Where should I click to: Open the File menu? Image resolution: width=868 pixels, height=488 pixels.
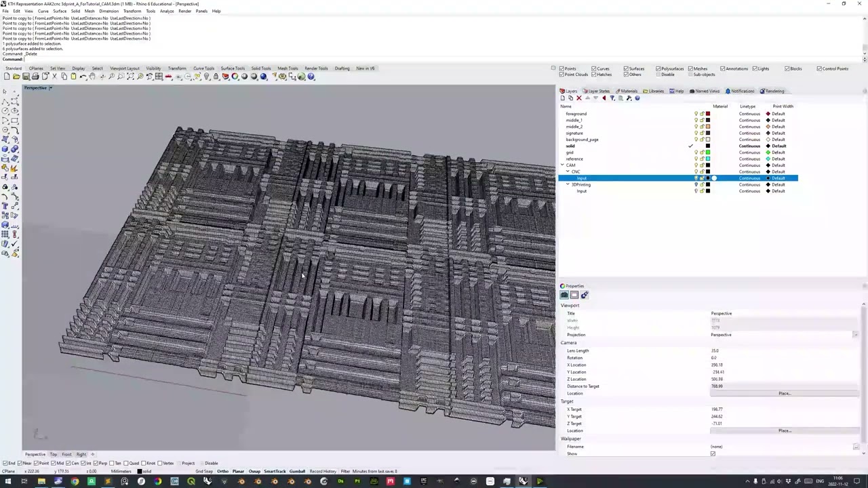point(5,11)
